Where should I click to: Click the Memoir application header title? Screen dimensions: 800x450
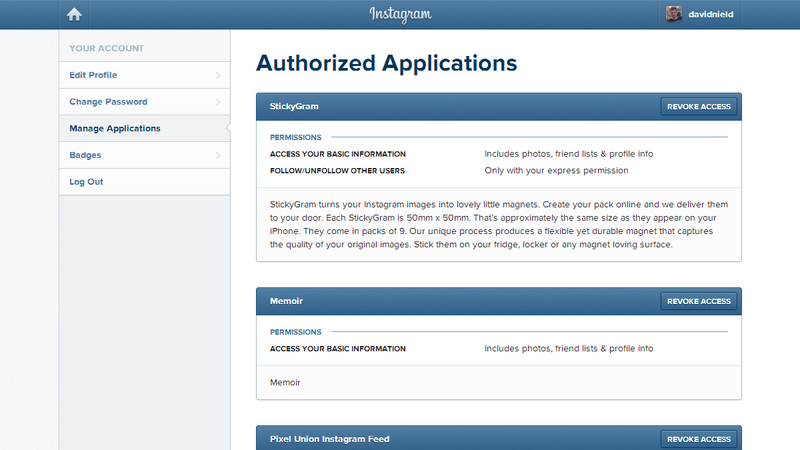click(x=286, y=301)
